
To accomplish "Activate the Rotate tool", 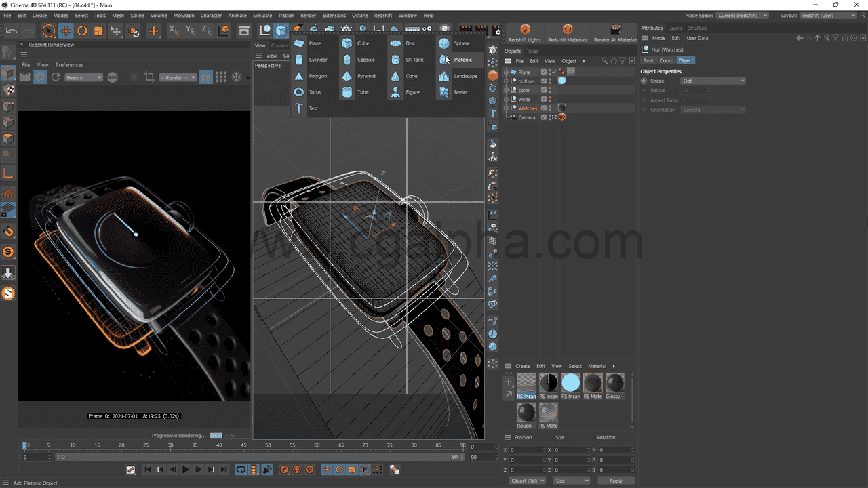I will (x=82, y=30).
